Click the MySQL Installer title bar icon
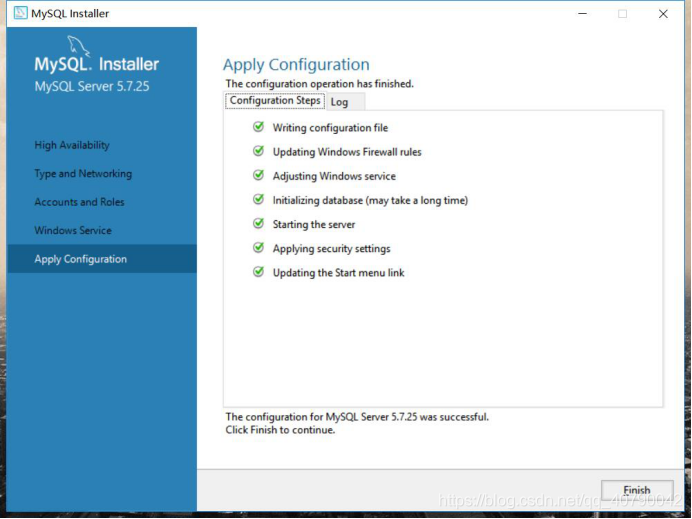The height and width of the screenshot is (519, 692). point(20,13)
